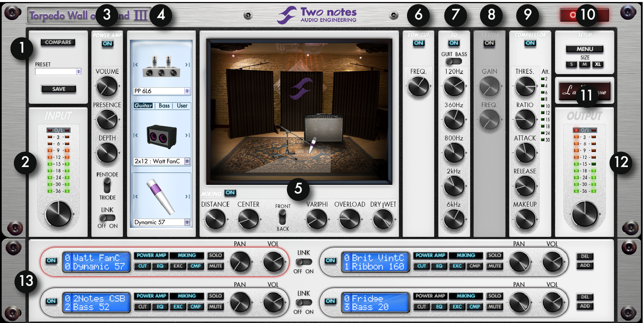The image size is (644, 323).
Task: Click the VARIPHI knob
Action: (x=317, y=219)
